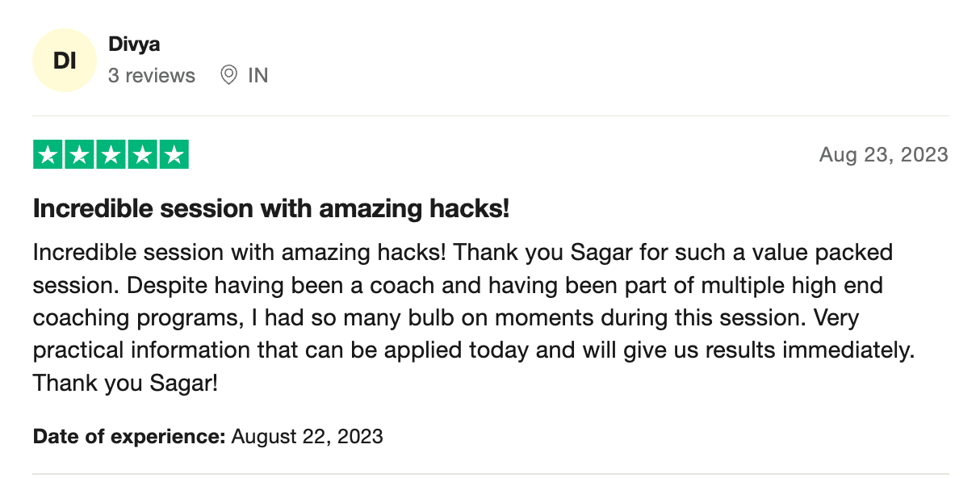Open the "Incredible session with amazing hacks!" review title
The image size is (980, 478).
click(x=271, y=209)
